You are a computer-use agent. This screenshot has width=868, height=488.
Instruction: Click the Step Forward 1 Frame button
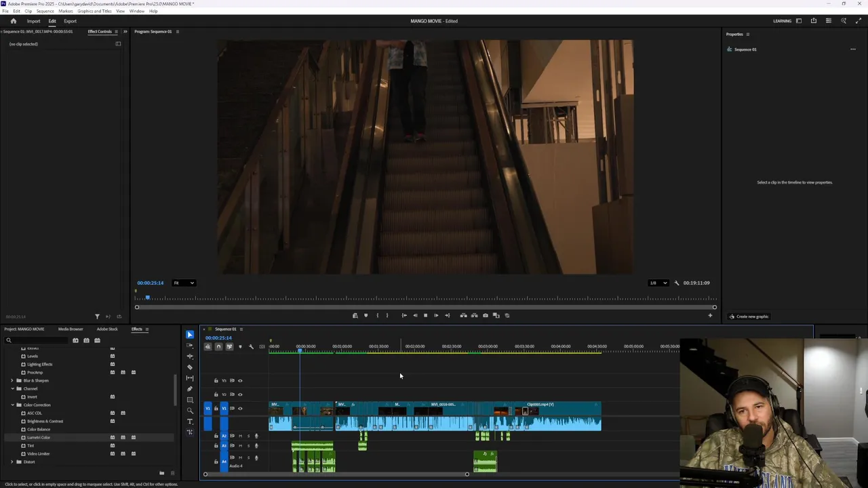436,315
